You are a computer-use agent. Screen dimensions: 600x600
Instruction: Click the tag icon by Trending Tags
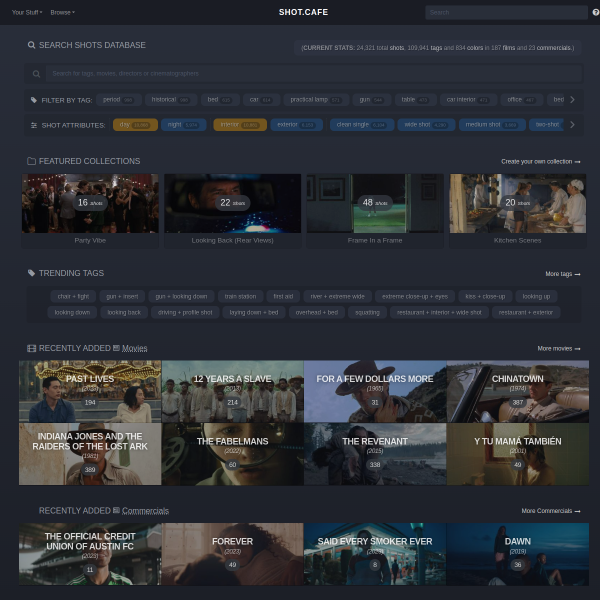click(x=31, y=273)
